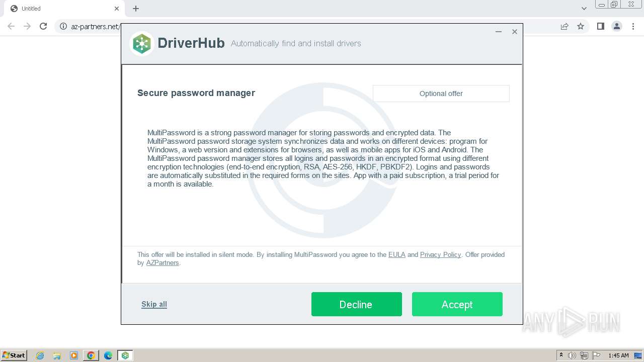Viewport: 644px width, 362px height.
Task: Open the AZPartners link
Action: [163, 262]
